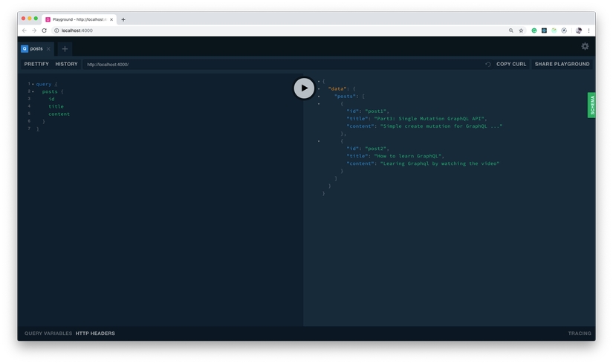
Task: Add a new Playground tab with plus
Action: click(65, 49)
